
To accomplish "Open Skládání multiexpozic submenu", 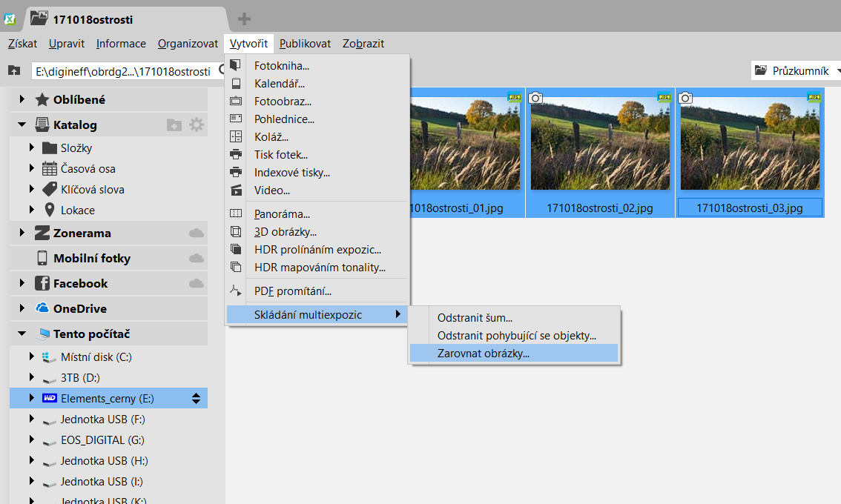I will [317, 315].
